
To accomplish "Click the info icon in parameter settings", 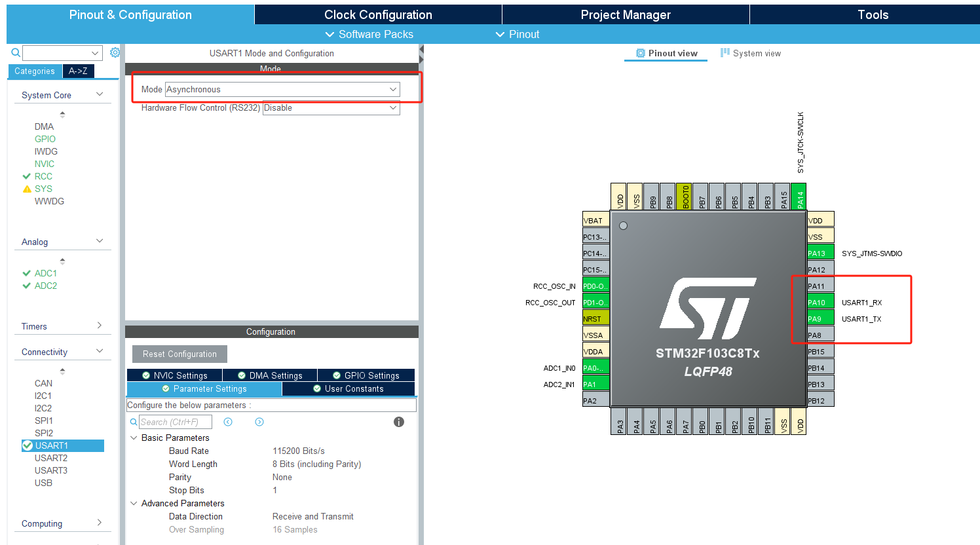I will tap(399, 422).
